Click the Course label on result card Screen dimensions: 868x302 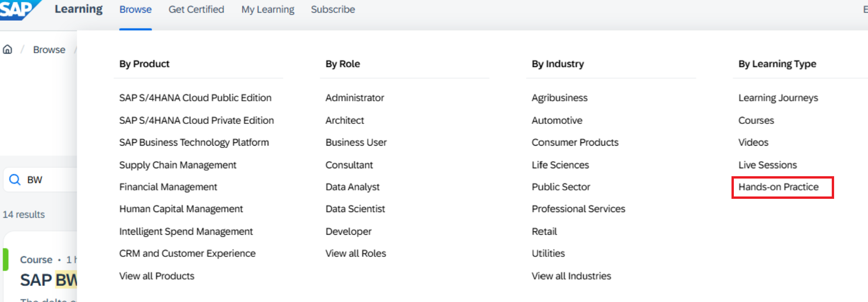(x=36, y=260)
